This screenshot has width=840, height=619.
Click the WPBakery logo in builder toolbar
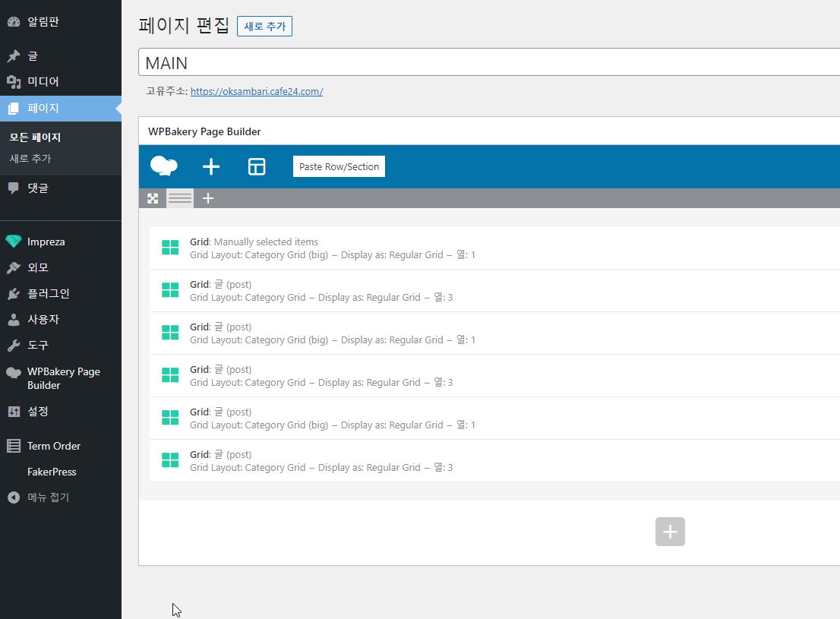[164, 166]
